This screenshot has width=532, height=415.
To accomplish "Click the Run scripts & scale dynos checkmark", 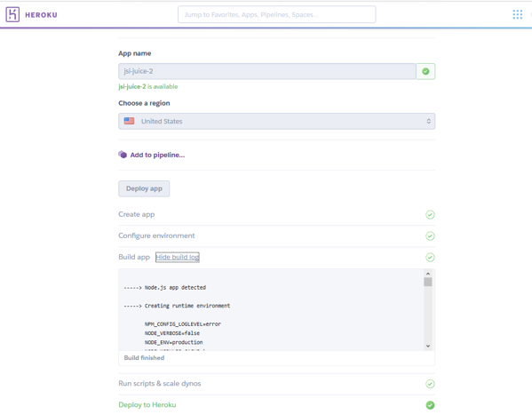I will 430,384.
